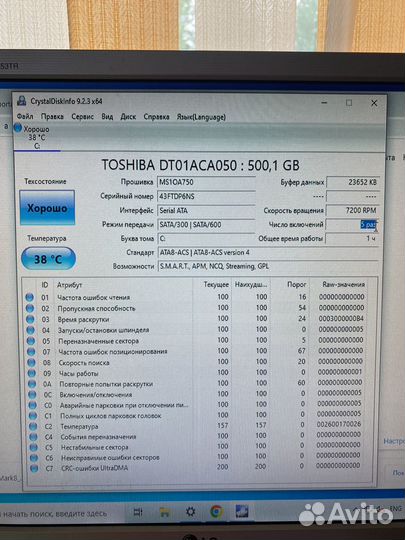Click the status circle for attribute 02
This screenshot has width=405, height=540.
click(x=30, y=308)
